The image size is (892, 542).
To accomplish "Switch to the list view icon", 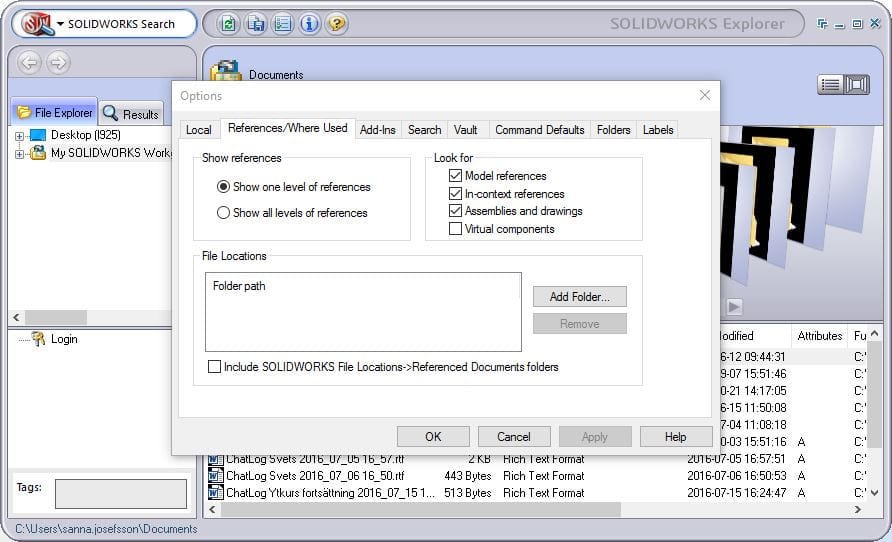I will (830, 85).
